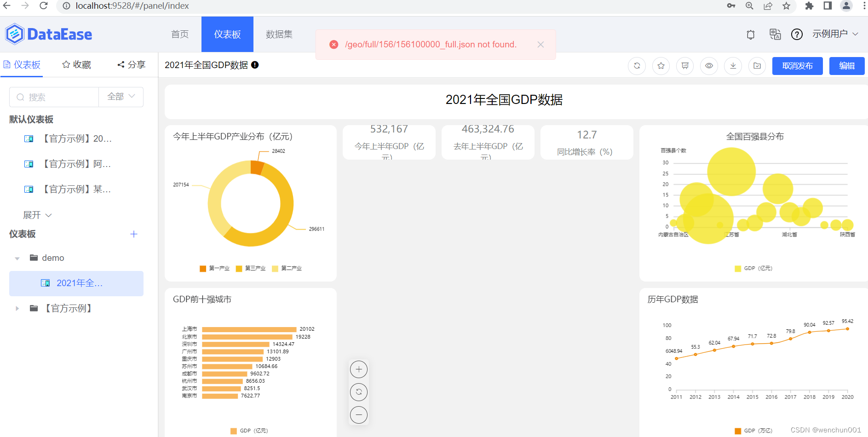
Task: Open the 全部 filter dropdown
Action: tap(121, 97)
